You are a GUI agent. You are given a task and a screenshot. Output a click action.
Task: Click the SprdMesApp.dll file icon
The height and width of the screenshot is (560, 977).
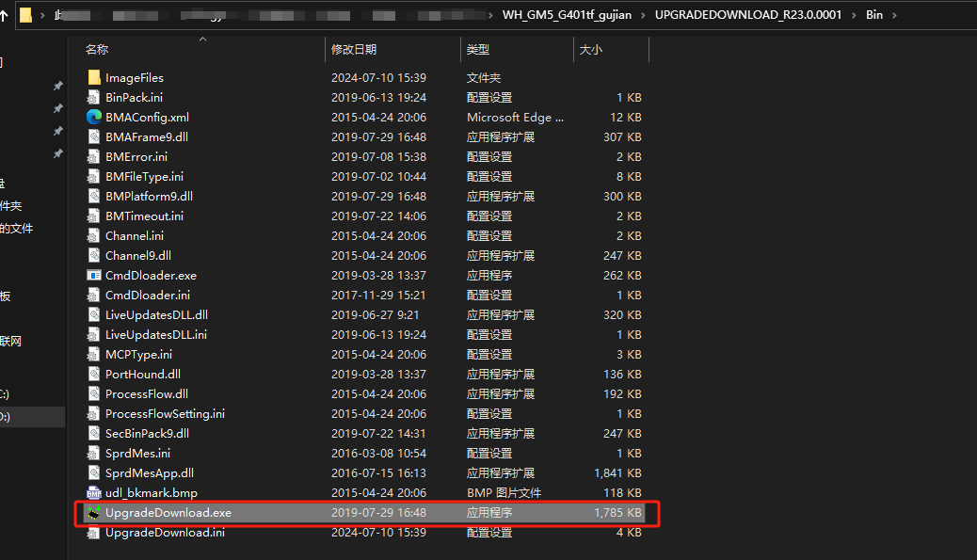[x=94, y=472]
